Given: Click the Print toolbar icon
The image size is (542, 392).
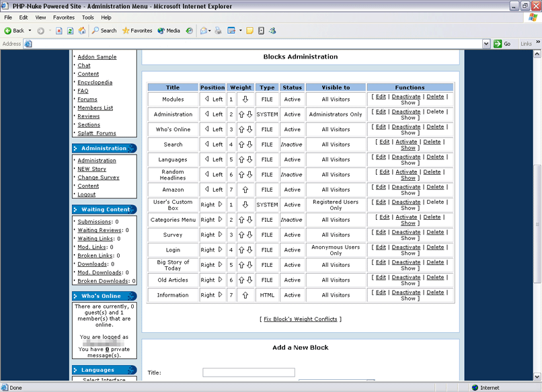Looking at the screenshot, I should click(218, 30).
